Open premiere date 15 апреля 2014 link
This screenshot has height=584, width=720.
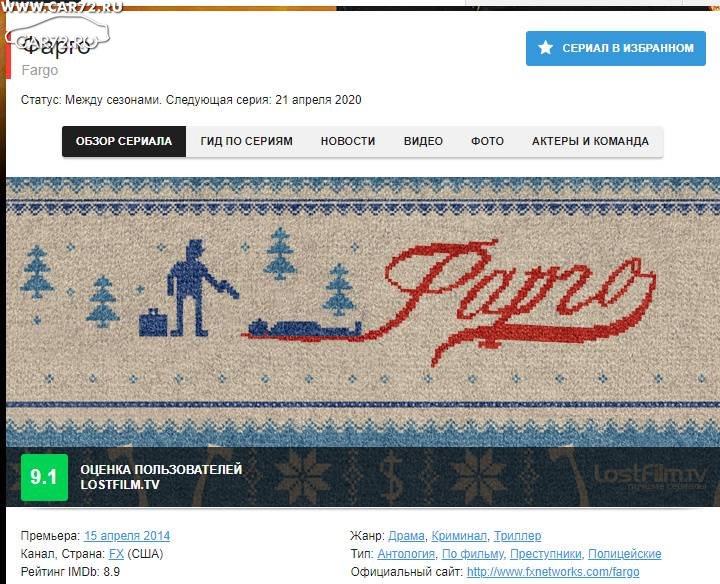pyautogui.click(x=127, y=536)
